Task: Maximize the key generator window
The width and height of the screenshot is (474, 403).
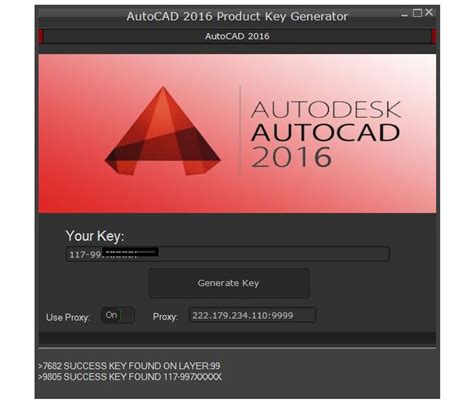Action: [417, 13]
